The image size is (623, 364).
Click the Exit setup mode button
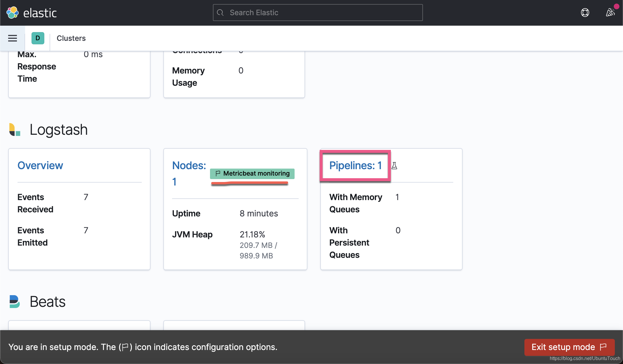tap(569, 347)
